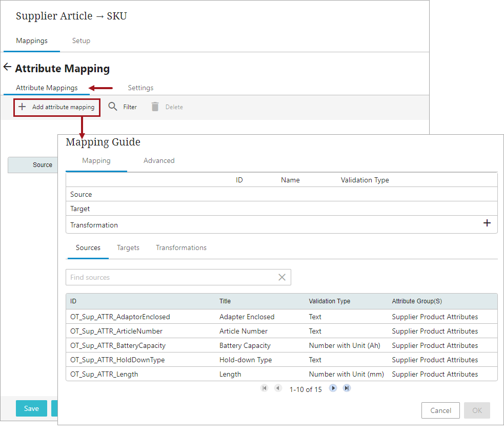
Task: Switch to the Setup tab
Action: (x=81, y=40)
